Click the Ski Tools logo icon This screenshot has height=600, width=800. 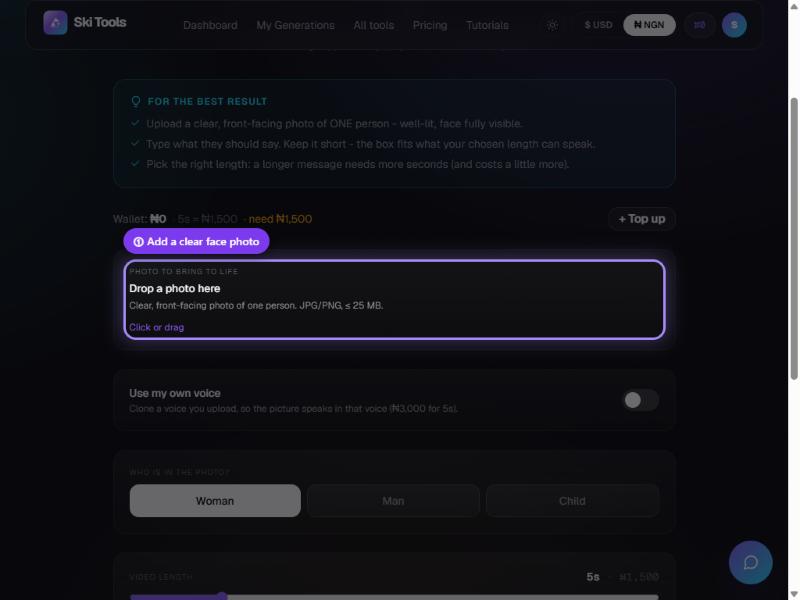[x=55, y=23]
